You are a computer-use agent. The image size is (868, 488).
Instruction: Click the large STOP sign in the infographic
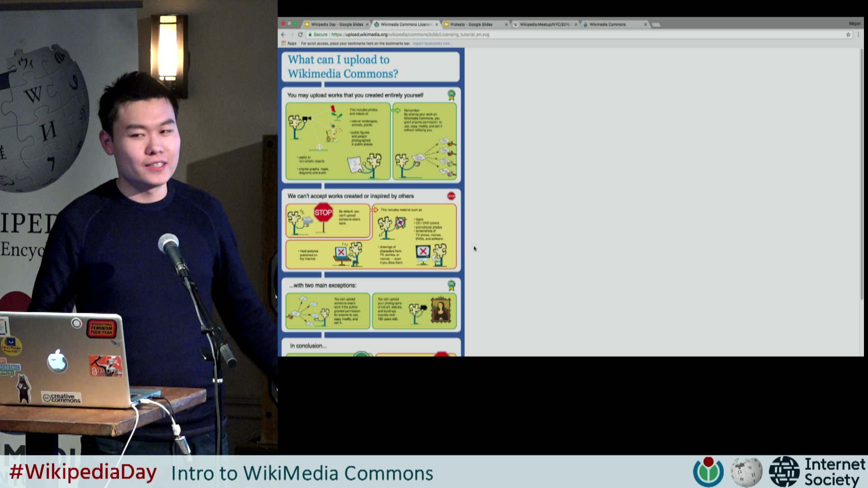[323, 212]
